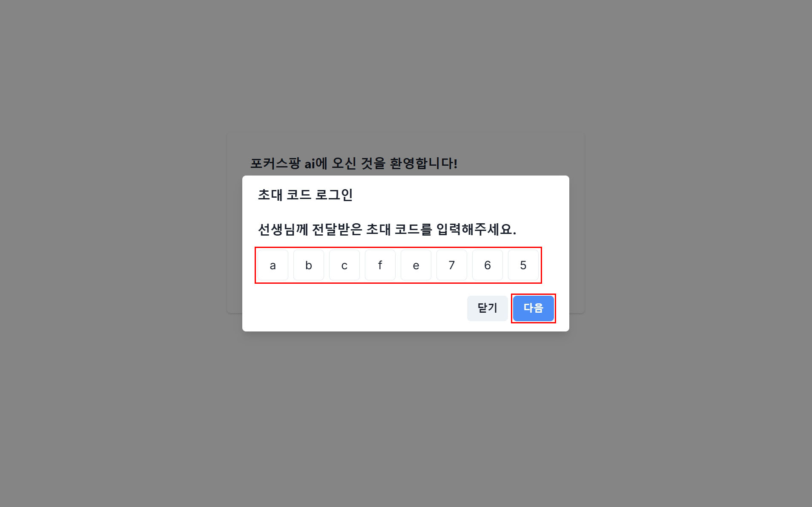Click the dialog title 초대 코드 로그인
812x507 pixels.
pyautogui.click(x=305, y=195)
